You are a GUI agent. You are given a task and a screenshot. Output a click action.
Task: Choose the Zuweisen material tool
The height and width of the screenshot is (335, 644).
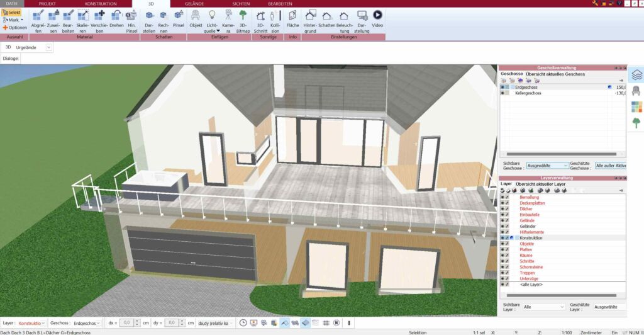(x=53, y=21)
